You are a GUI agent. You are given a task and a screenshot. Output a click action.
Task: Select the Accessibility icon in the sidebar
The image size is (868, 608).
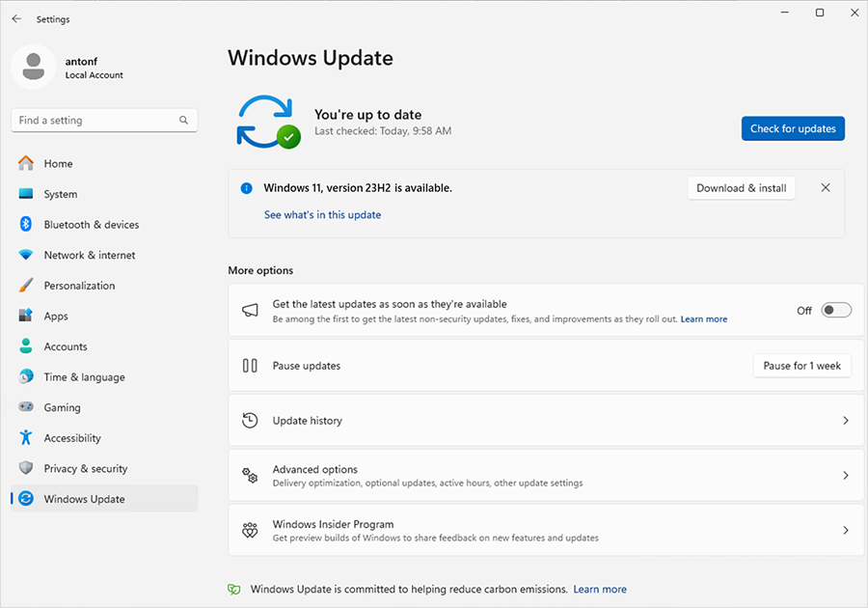(26, 437)
